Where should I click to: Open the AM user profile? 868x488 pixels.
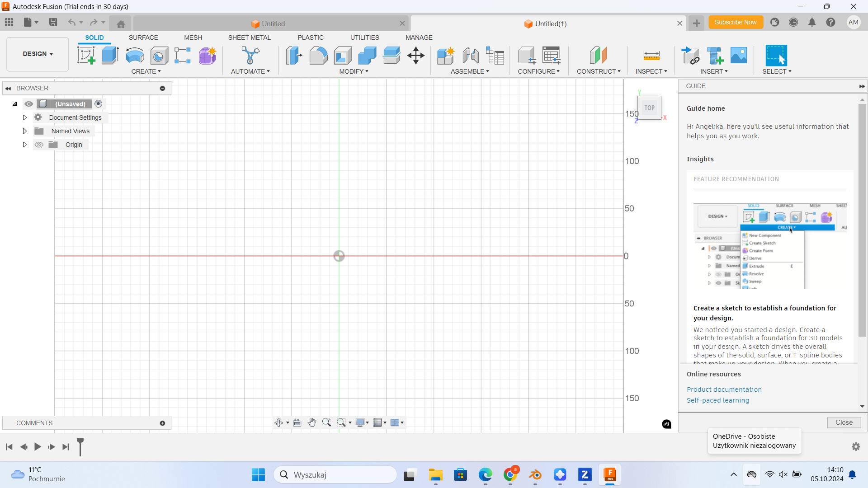coord(854,22)
